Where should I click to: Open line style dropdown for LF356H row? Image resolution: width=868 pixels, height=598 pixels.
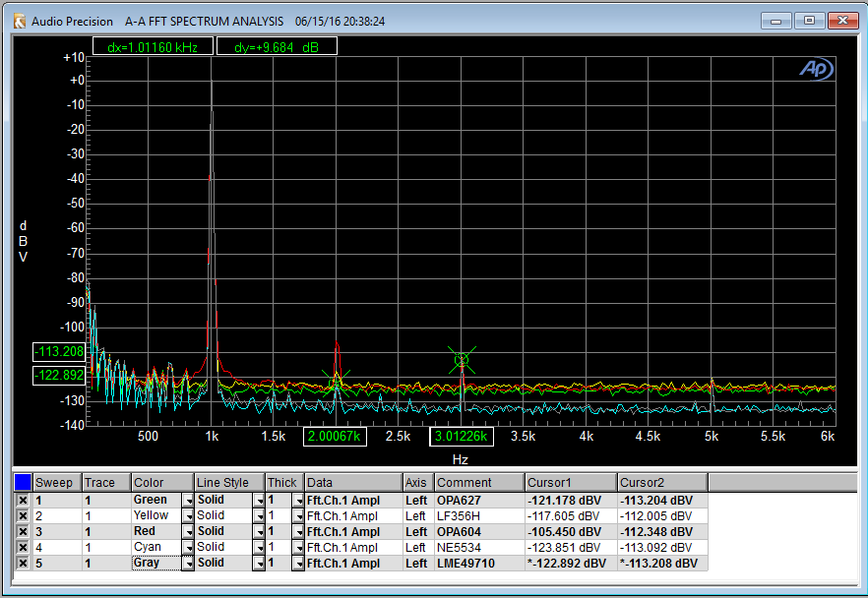pyautogui.click(x=259, y=515)
